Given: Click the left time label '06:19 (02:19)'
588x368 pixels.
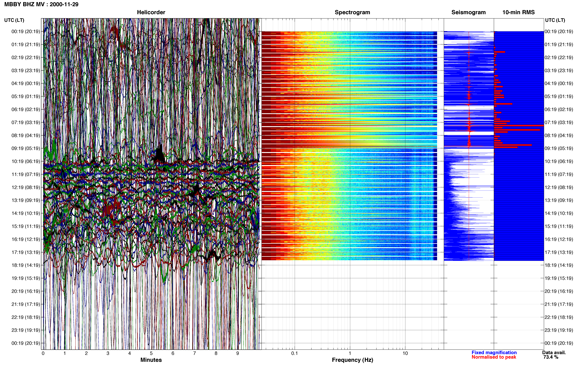Looking at the screenshot, I should pos(26,109).
